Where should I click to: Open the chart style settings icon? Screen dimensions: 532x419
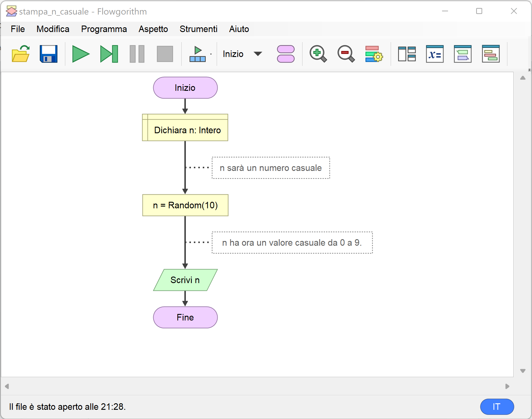(x=374, y=54)
